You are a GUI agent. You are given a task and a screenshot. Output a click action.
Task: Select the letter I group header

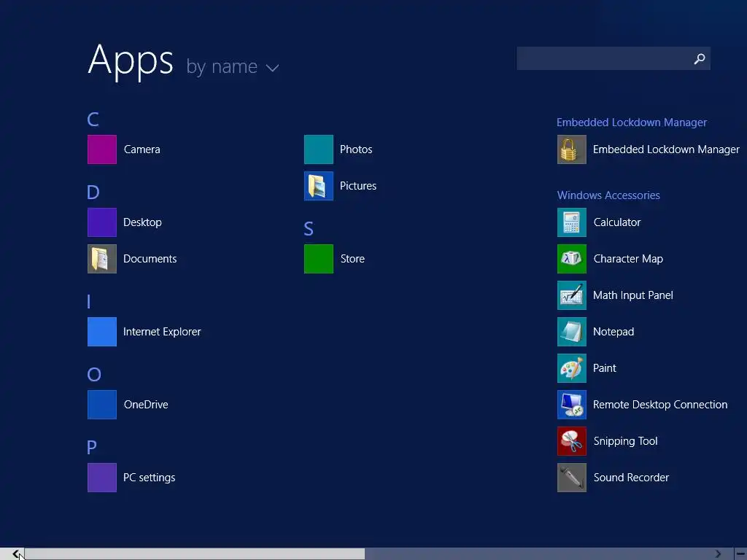pyautogui.click(x=89, y=301)
